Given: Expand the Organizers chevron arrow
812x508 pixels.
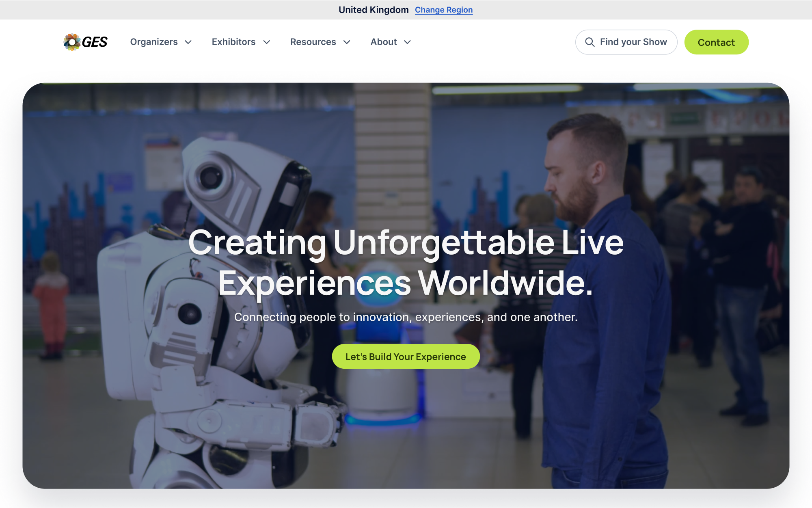Looking at the screenshot, I should click(x=188, y=42).
